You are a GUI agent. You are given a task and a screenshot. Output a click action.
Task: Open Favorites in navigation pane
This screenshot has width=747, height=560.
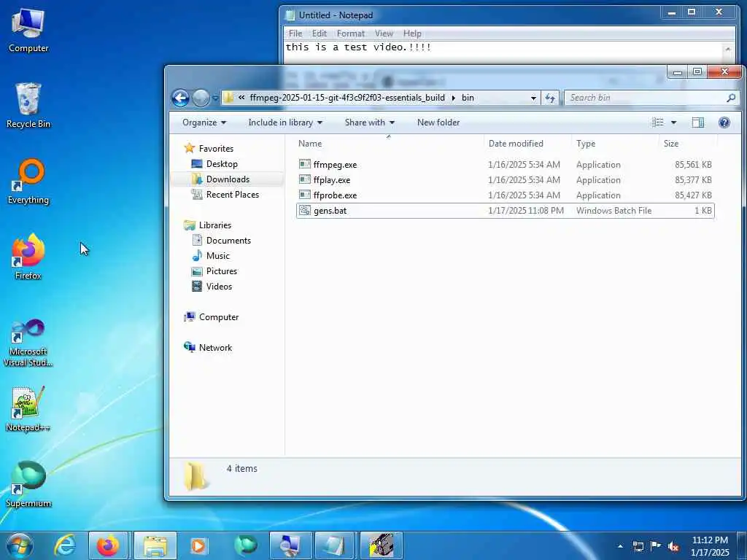(209, 149)
